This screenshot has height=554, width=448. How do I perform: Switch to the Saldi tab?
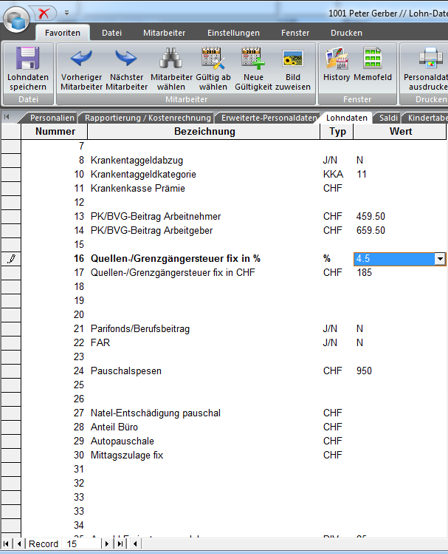tap(388, 118)
